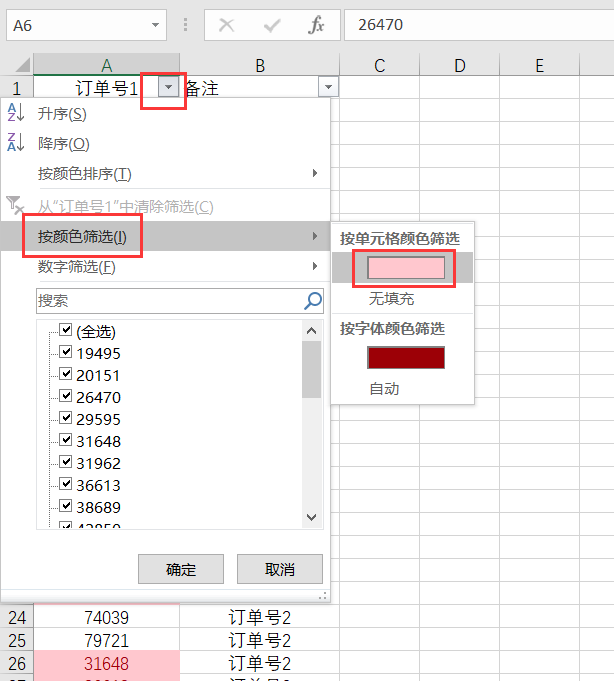Toggle the (全选) select all checkbox
Screen dimensions: 614x681
point(66,330)
